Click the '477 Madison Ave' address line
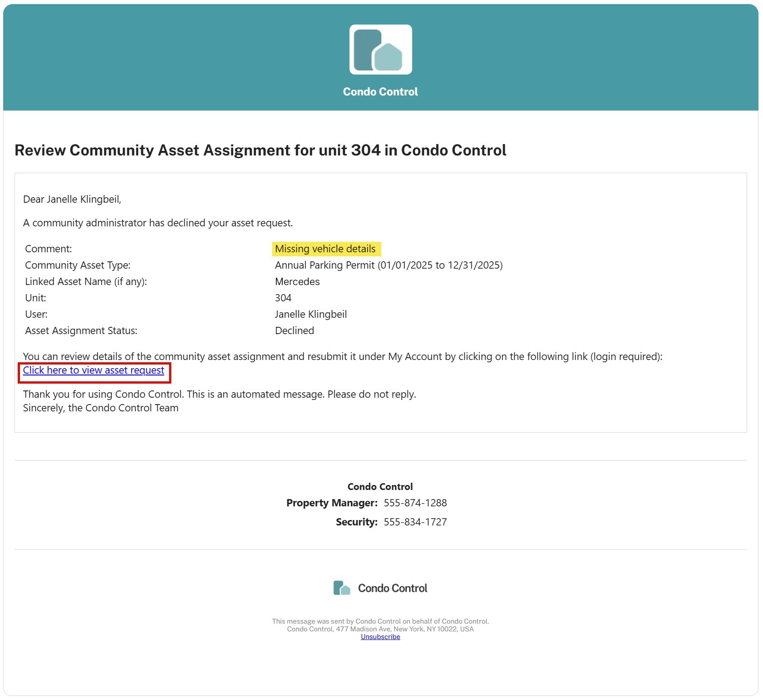The height and width of the screenshot is (700, 763). pos(380,629)
